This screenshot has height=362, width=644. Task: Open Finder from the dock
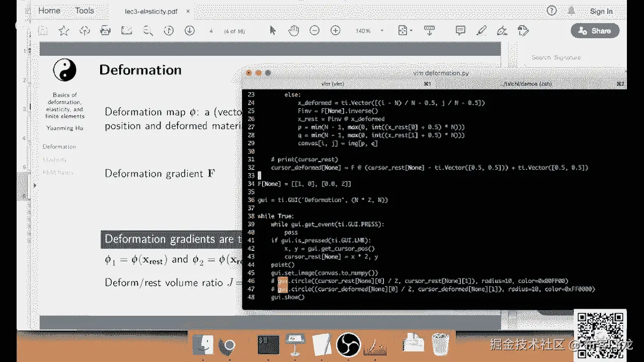203,345
